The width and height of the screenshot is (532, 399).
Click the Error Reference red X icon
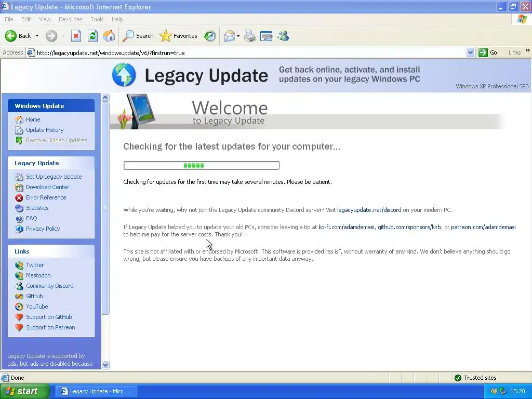point(19,197)
